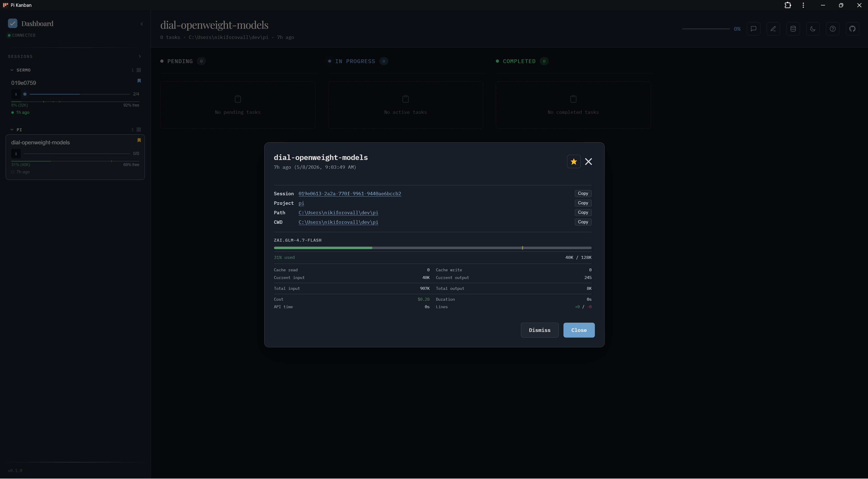Screen dimensions: 868x479
Task: Toggle bookmark on session 019e0759
Action: pyautogui.click(x=139, y=81)
